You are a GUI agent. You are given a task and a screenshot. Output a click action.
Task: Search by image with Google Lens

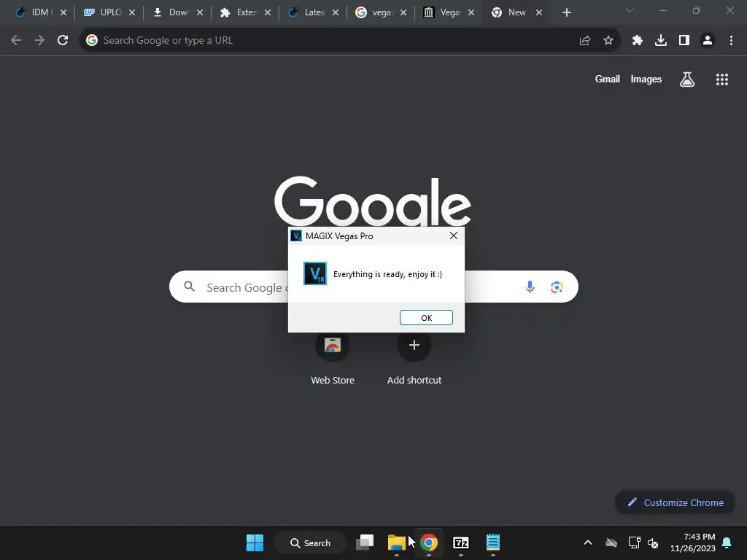tap(557, 287)
